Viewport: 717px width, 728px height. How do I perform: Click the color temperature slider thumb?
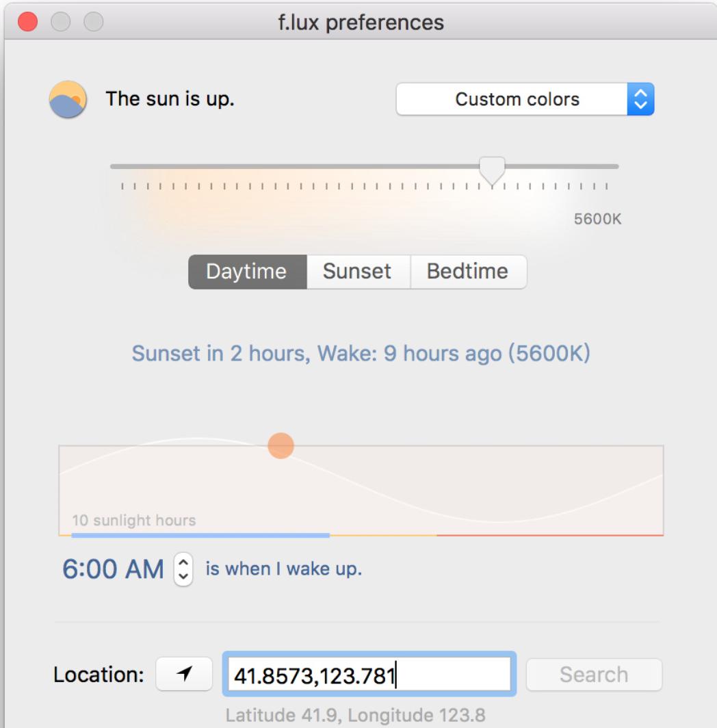tap(491, 170)
